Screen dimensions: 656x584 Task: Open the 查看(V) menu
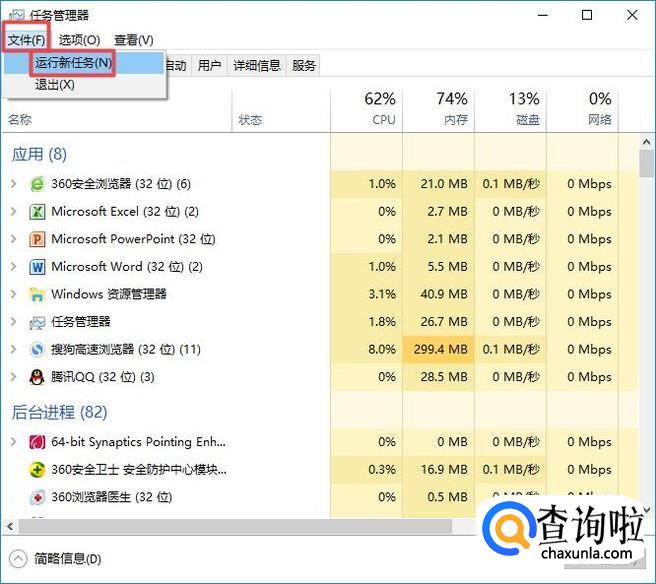pos(133,40)
